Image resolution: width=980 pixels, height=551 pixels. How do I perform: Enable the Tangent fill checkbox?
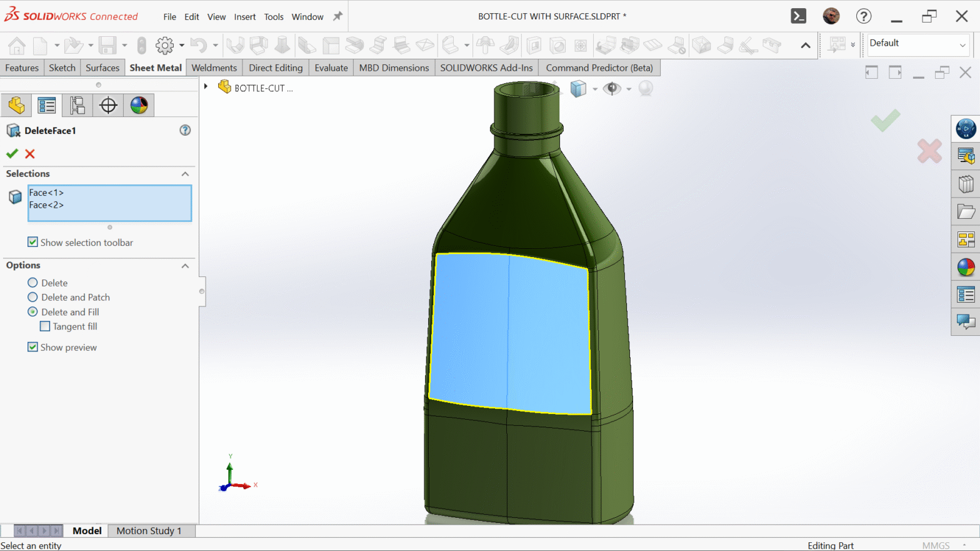coord(45,326)
